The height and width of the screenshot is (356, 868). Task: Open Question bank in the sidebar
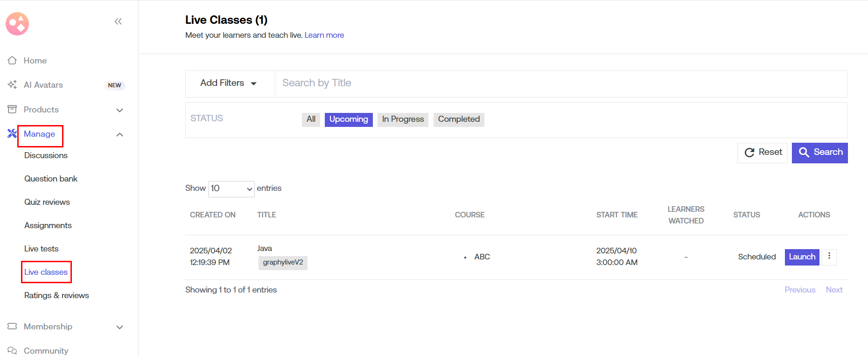click(x=51, y=179)
